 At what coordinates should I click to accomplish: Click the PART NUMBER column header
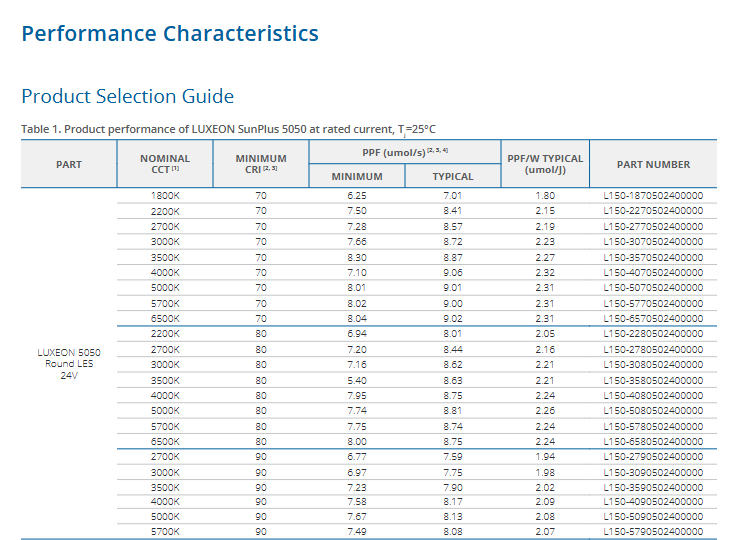click(653, 164)
